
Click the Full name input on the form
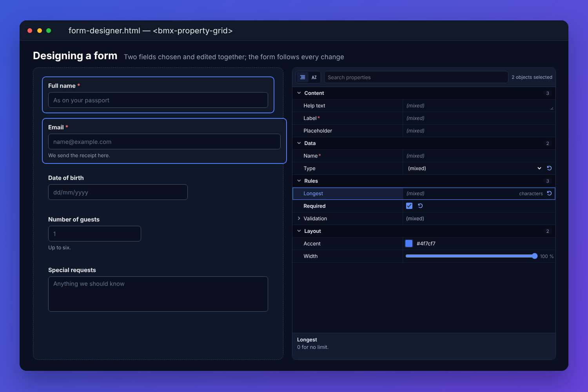click(158, 100)
